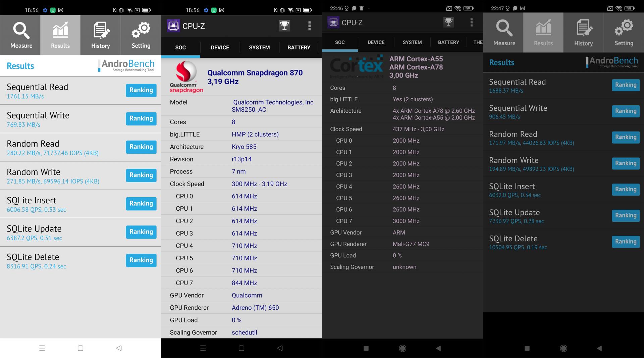644x358 pixels.
Task: Click Ranking for Random Write 194.89 MB/s
Action: [626, 163]
